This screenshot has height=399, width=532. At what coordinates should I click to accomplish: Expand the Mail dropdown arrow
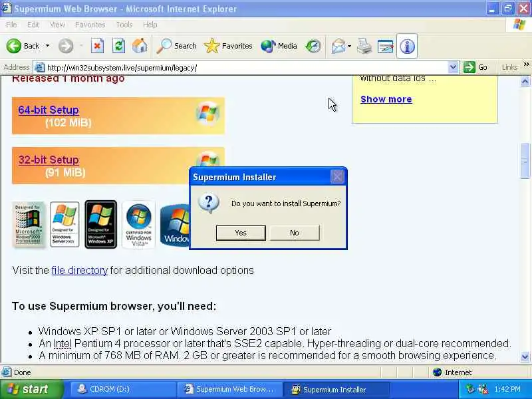coord(349,46)
